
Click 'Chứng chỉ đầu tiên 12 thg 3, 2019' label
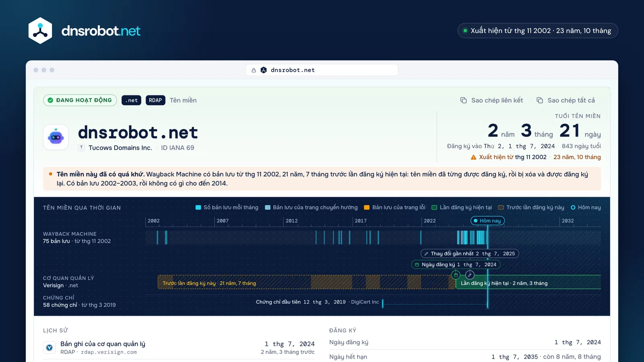click(318, 302)
